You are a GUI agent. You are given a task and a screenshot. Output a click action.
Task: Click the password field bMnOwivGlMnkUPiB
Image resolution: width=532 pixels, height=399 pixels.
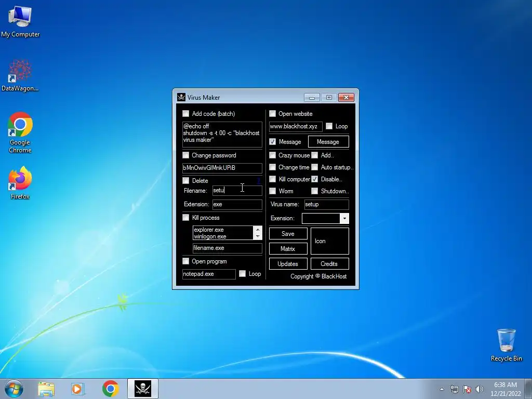click(222, 168)
